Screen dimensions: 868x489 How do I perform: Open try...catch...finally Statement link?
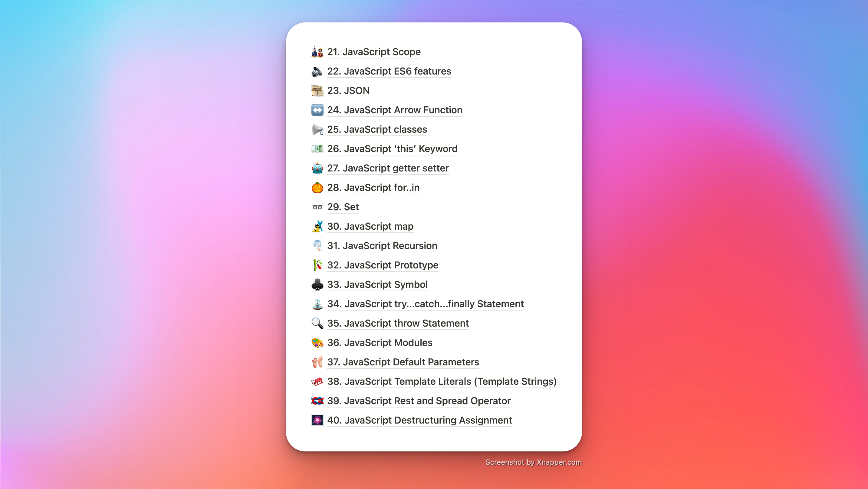pyautogui.click(x=425, y=304)
